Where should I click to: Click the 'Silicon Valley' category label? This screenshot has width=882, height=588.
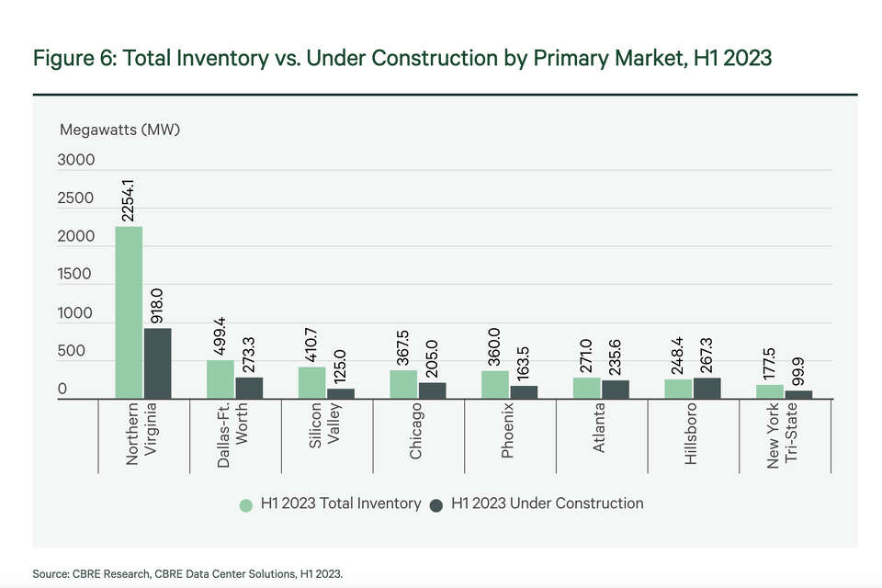(x=324, y=425)
